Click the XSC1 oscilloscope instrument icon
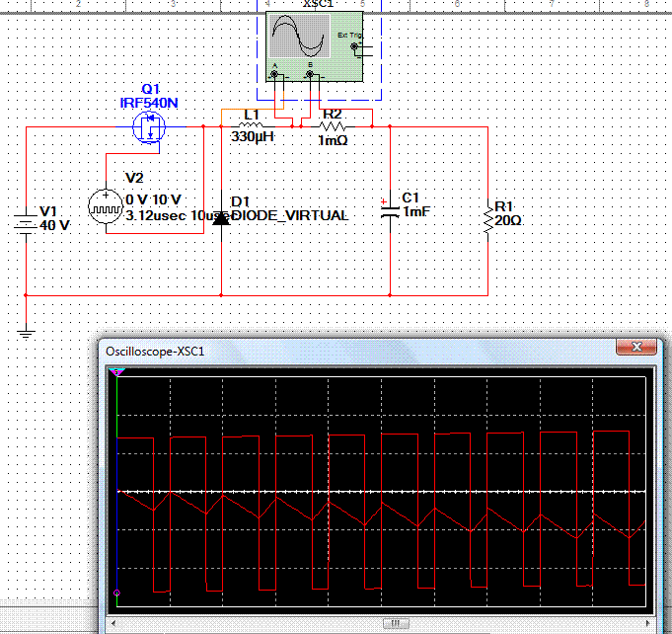The height and width of the screenshot is (634, 672). (315, 46)
